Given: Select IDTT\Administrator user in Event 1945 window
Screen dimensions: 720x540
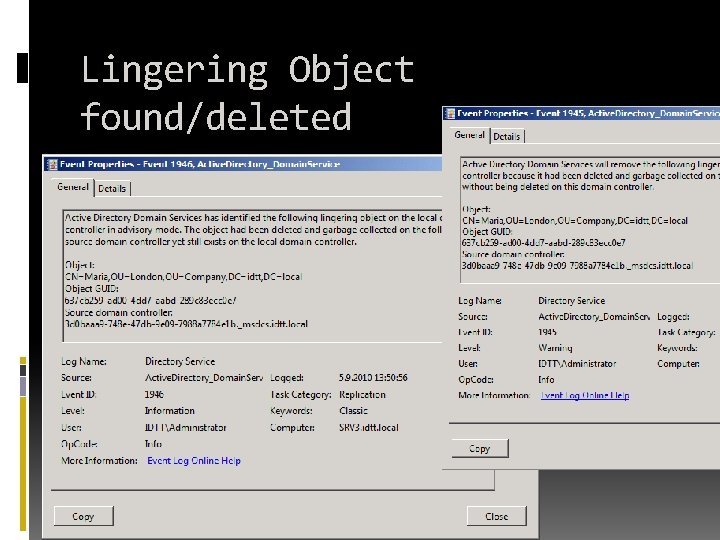Looking at the screenshot, I should tap(577, 364).
